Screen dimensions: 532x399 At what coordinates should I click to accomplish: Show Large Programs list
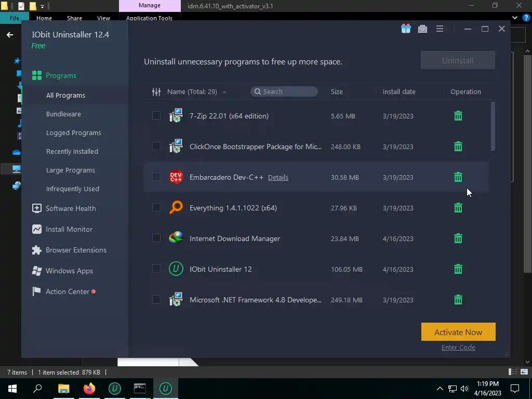click(x=71, y=170)
